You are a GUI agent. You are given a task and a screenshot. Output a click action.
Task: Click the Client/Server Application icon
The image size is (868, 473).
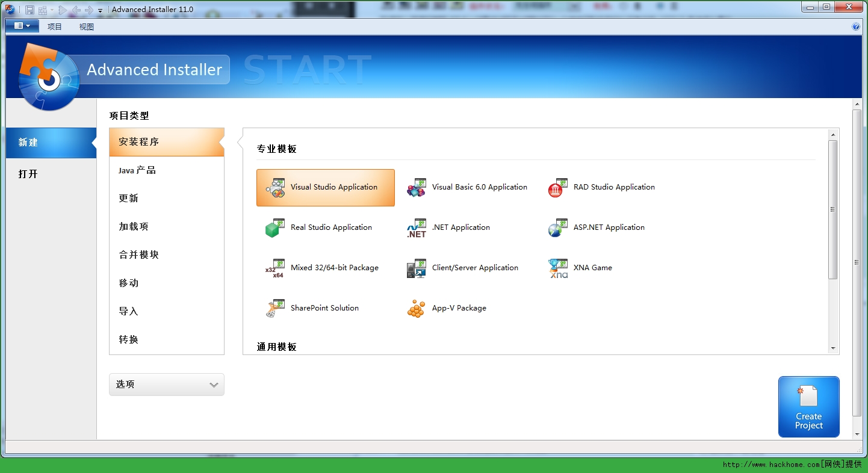pos(417,268)
